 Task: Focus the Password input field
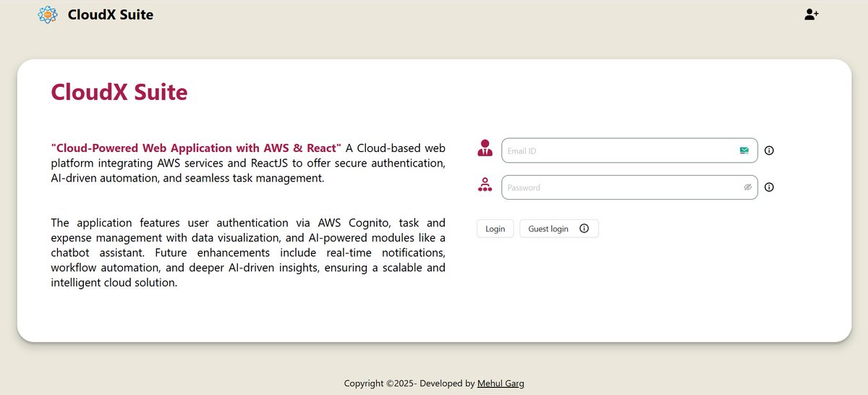[x=629, y=187]
